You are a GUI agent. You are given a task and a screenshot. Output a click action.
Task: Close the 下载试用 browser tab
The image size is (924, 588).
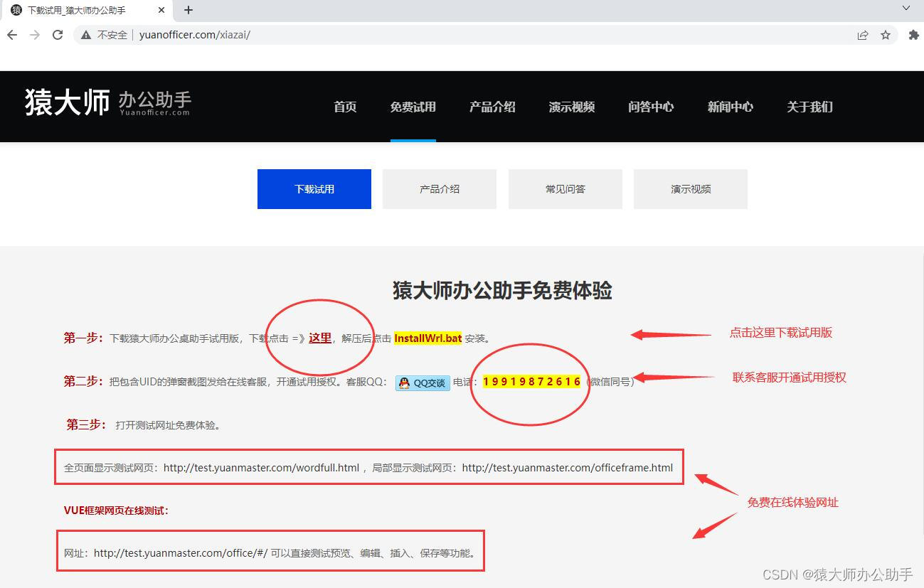[161, 10]
